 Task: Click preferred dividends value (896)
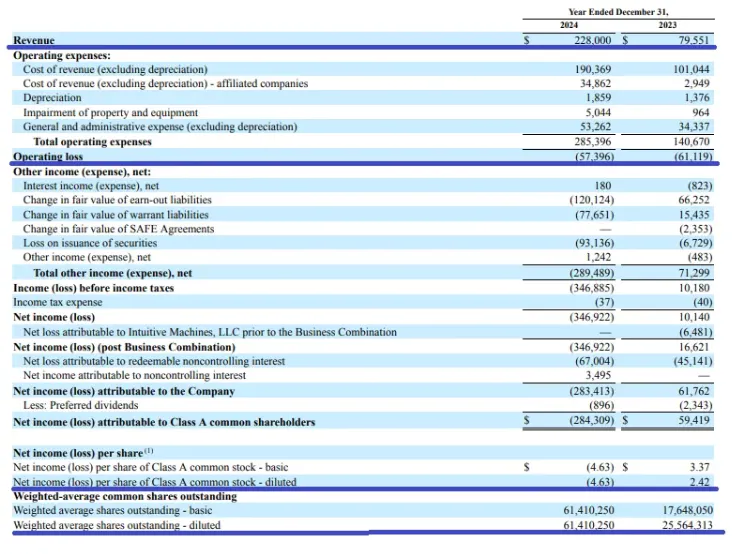coord(601,405)
